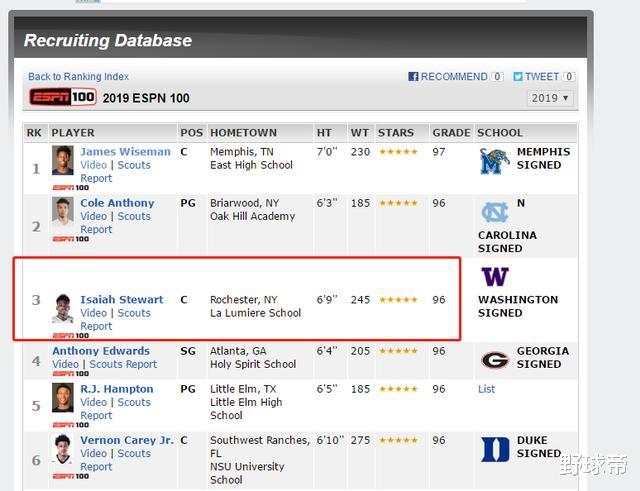Click the North Carolina team logo

[x=494, y=212]
